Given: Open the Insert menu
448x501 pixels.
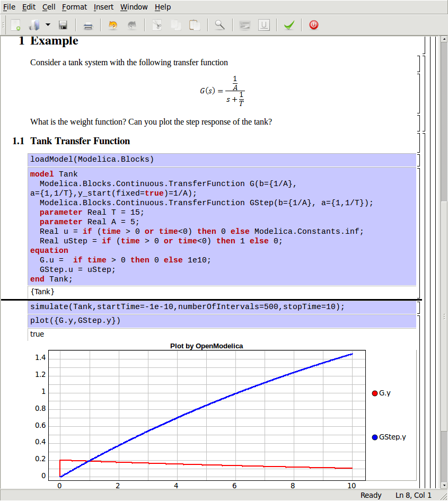Looking at the screenshot, I should pos(103,7).
